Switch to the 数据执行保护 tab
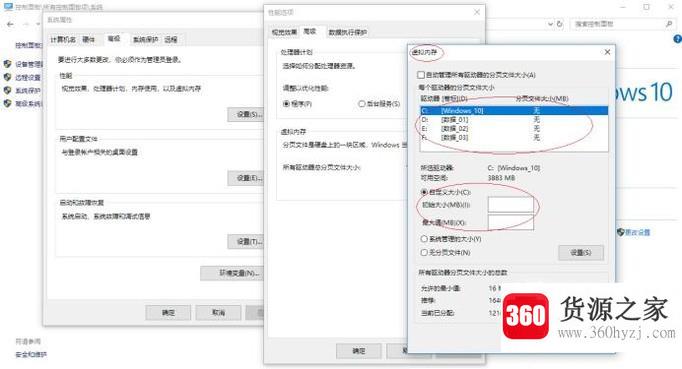This screenshot has height=369, width=682. 348,33
